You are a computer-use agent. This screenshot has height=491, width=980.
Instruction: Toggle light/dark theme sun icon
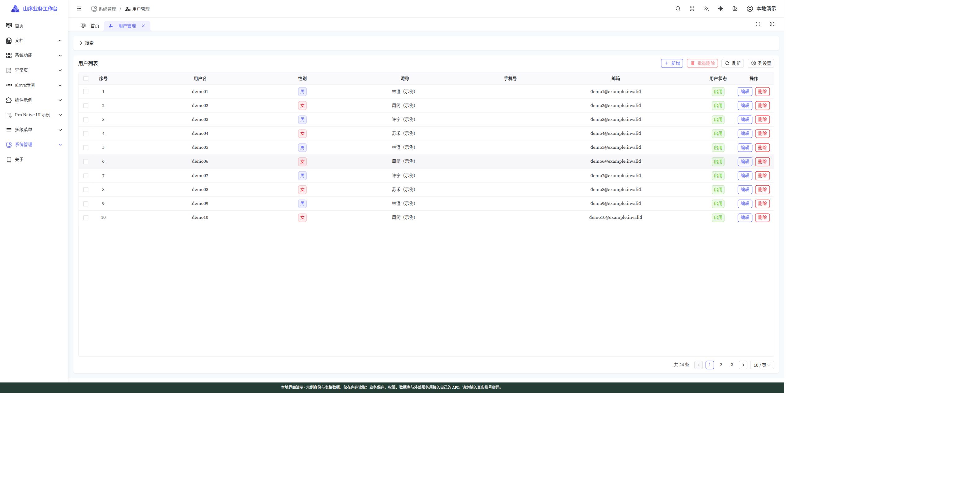pyautogui.click(x=720, y=9)
